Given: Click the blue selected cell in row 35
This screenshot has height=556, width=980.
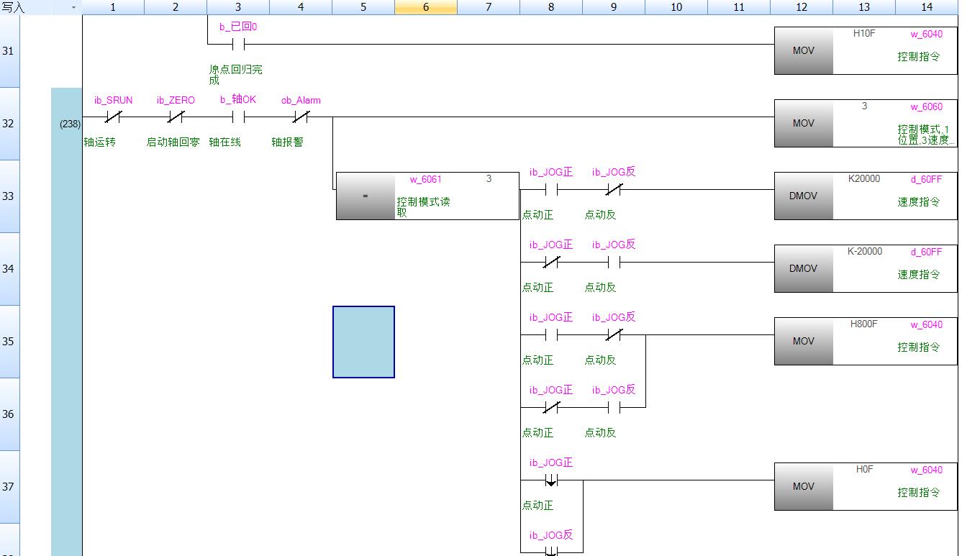Looking at the screenshot, I should coord(363,342).
